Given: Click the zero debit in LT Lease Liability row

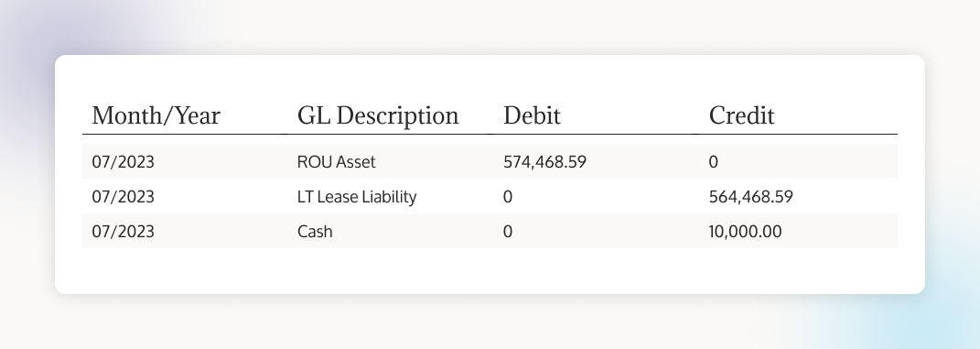Looking at the screenshot, I should tap(508, 197).
